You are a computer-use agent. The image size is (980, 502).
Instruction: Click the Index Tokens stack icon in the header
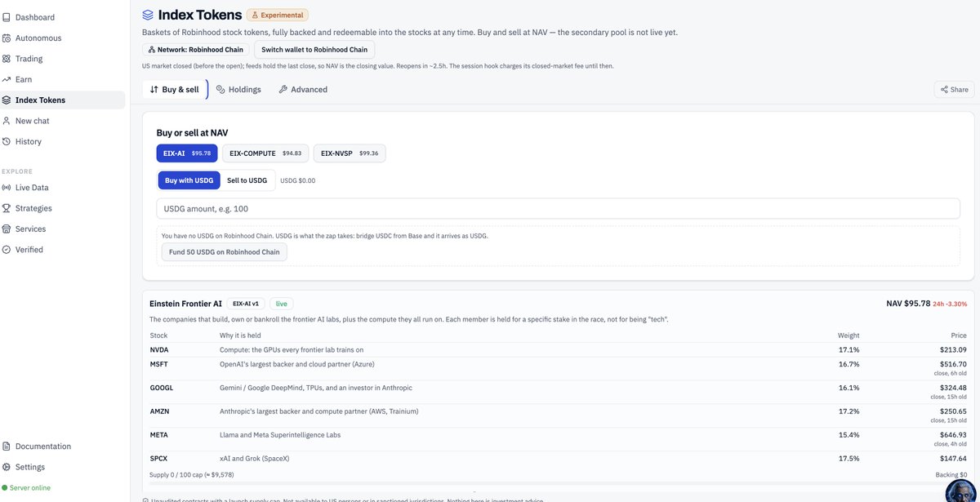(148, 15)
